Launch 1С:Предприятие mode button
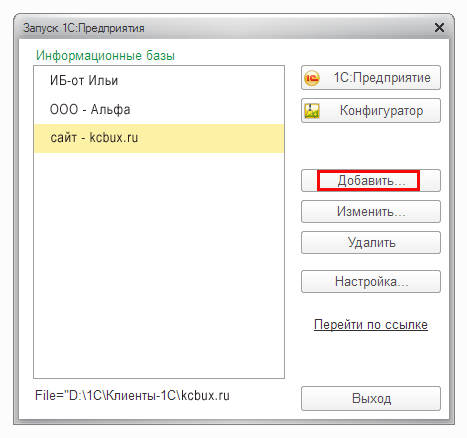The image size is (467, 438). click(x=371, y=78)
